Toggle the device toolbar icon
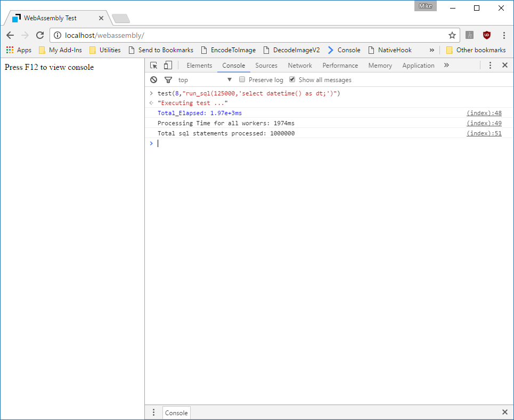The width and height of the screenshot is (514, 420). [x=168, y=66]
